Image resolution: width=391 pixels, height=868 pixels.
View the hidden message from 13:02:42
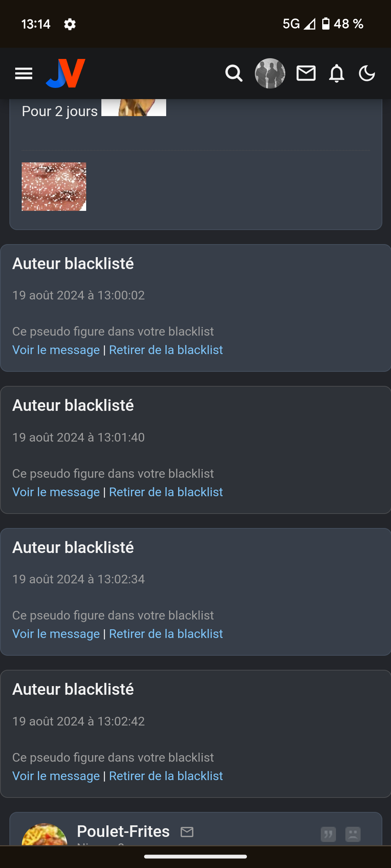click(56, 776)
